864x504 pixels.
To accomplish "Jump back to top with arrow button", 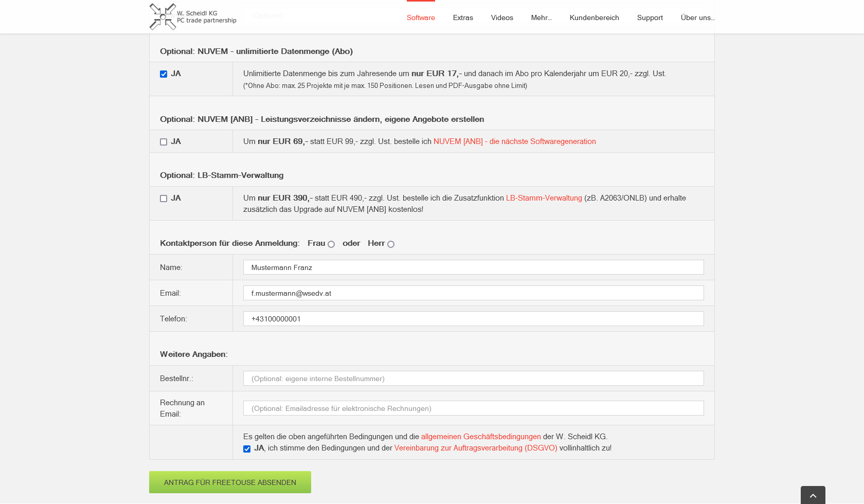I will pos(813,495).
